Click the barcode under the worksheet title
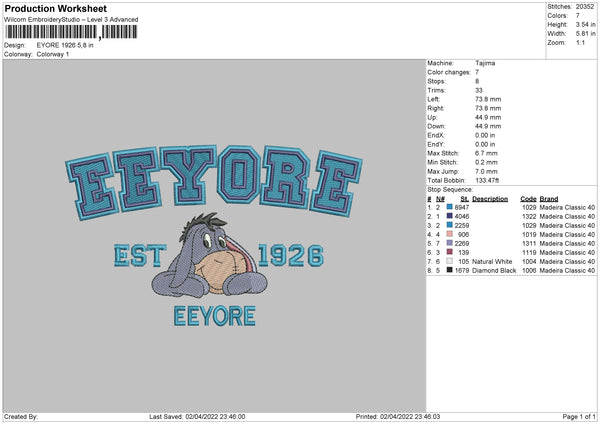Viewport: 600px width, 424px height. [71, 32]
